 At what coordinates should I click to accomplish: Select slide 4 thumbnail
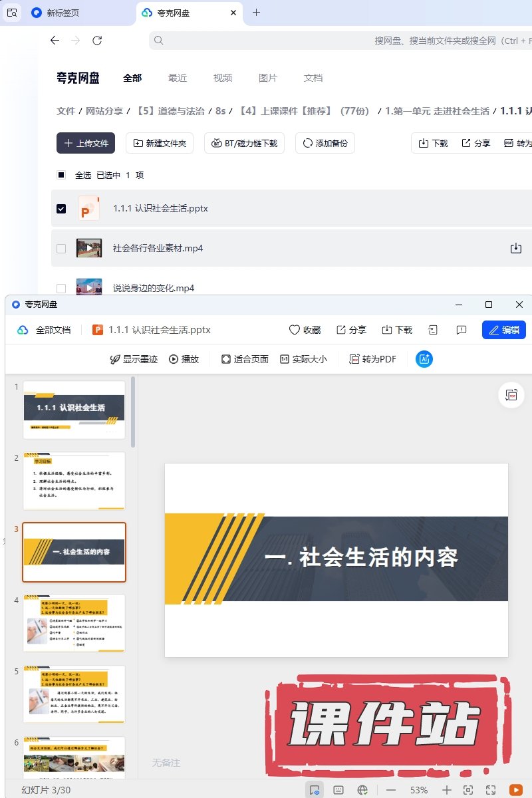pyautogui.click(x=74, y=623)
